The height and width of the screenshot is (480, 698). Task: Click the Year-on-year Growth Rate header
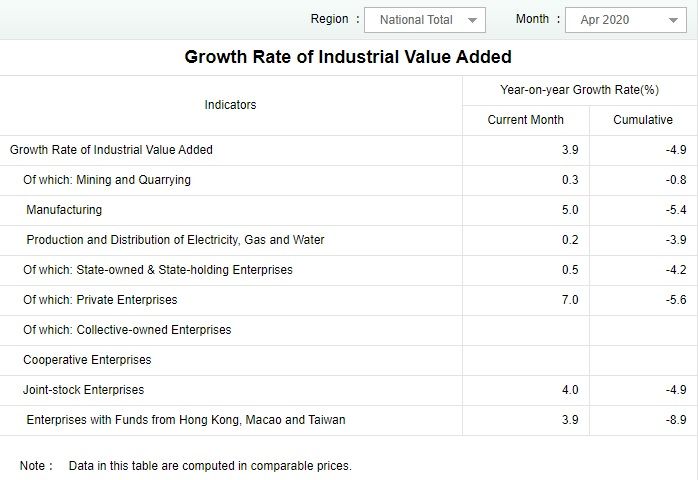click(x=579, y=90)
